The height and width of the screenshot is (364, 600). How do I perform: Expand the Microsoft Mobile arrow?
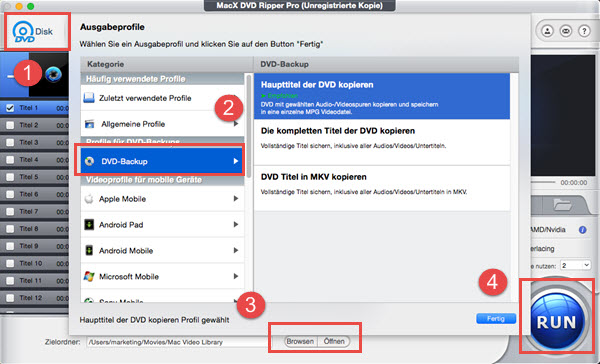[236, 276]
